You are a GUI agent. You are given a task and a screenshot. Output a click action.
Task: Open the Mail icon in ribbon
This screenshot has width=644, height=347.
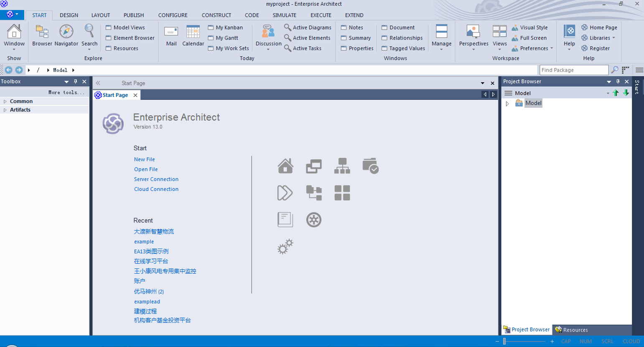pyautogui.click(x=171, y=32)
